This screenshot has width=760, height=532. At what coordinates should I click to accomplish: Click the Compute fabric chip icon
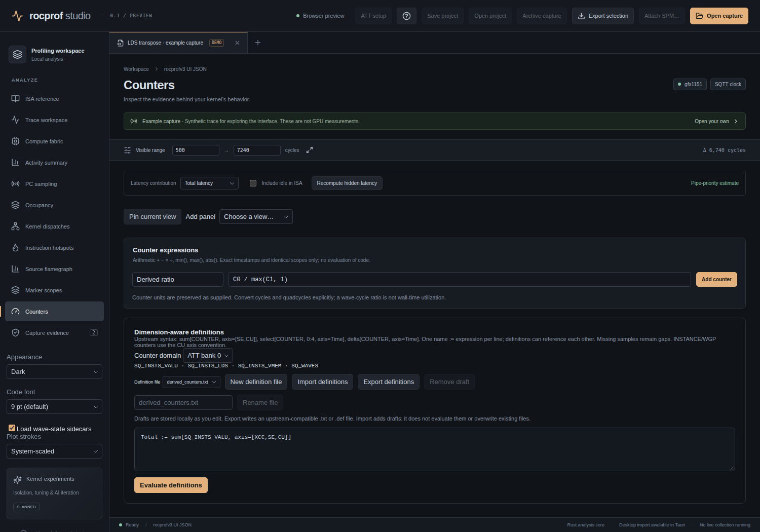(x=16, y=141)
